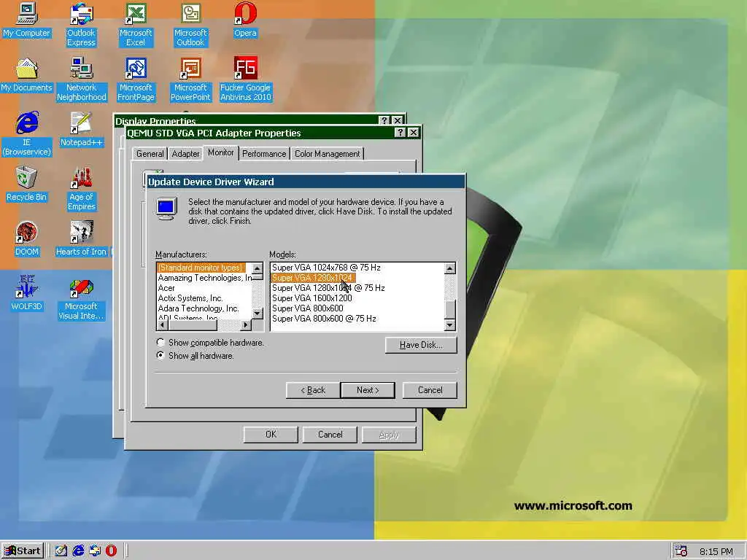Viewport: 747px width, 560px height.
Task: Click Show Desktop quick launch icon
Action: pos(61,551)
